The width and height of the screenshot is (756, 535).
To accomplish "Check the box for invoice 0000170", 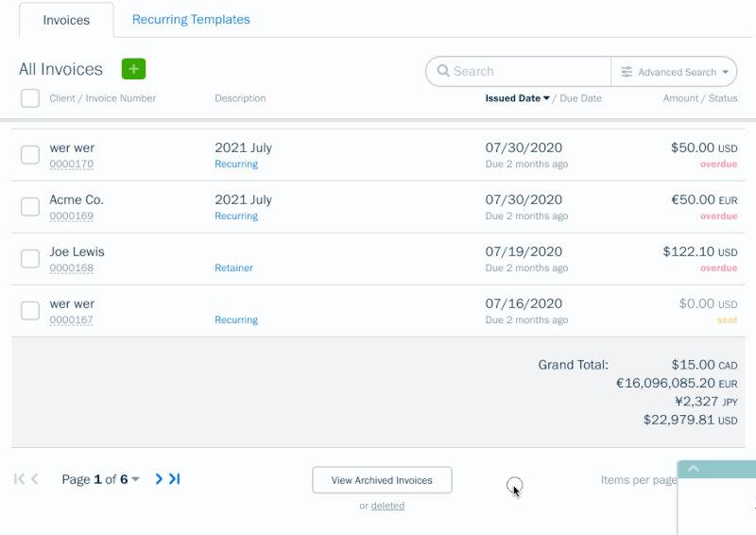I will (x=30, y=155).
